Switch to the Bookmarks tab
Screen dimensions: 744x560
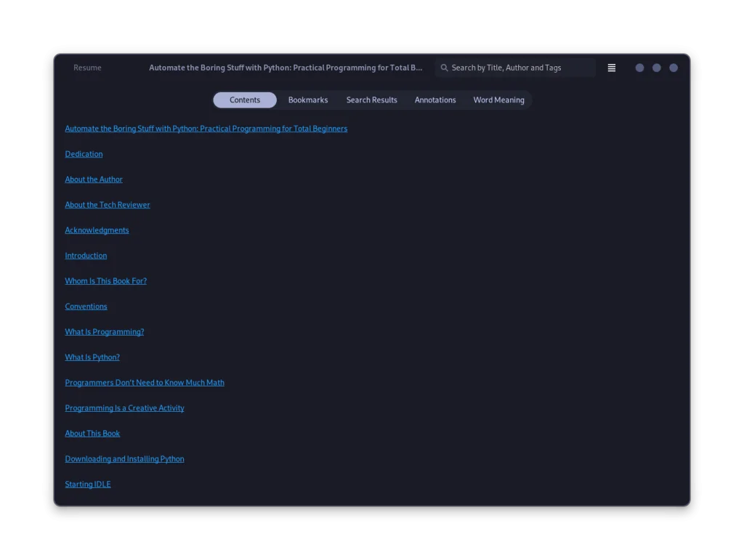tap(308, 100)
